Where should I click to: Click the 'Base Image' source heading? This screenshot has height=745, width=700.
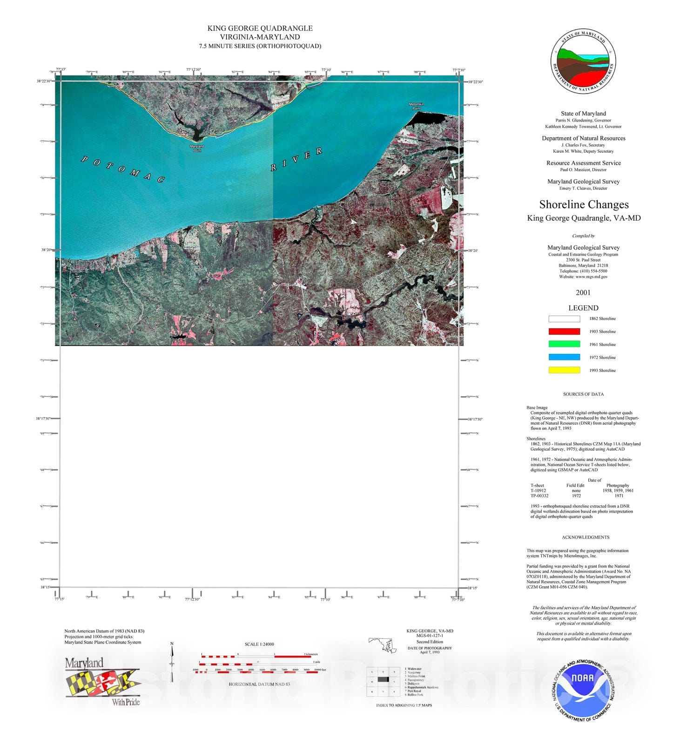coord(537,407)
